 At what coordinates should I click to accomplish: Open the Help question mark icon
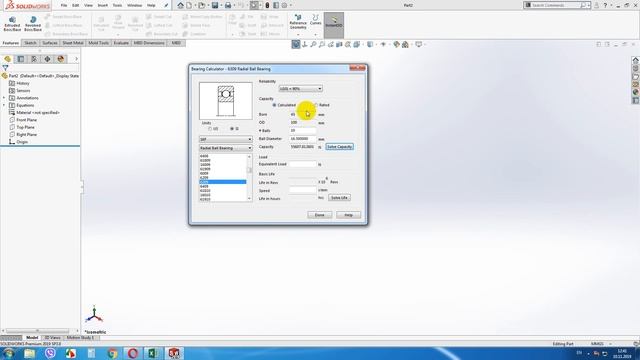(605, 5)
